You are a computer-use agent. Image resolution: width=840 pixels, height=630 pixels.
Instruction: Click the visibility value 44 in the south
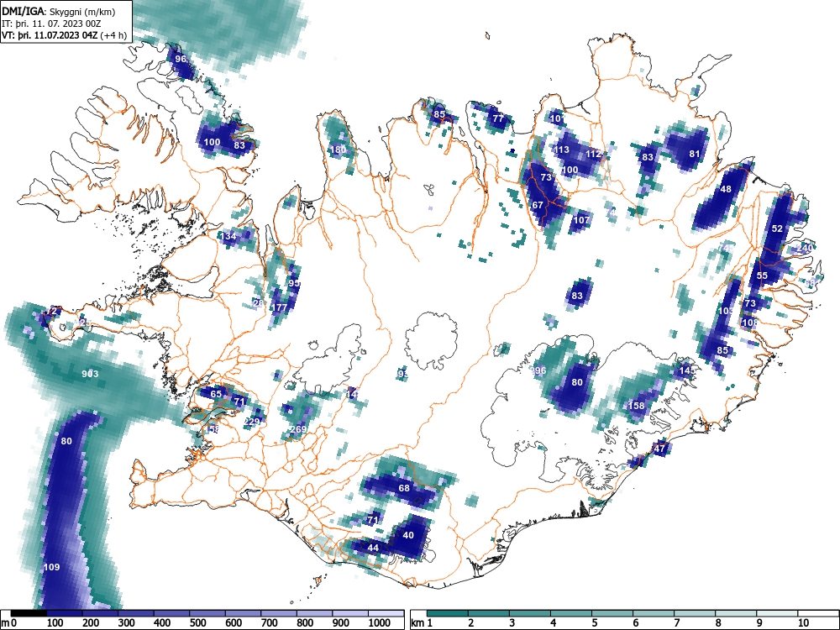coord(373,548)
